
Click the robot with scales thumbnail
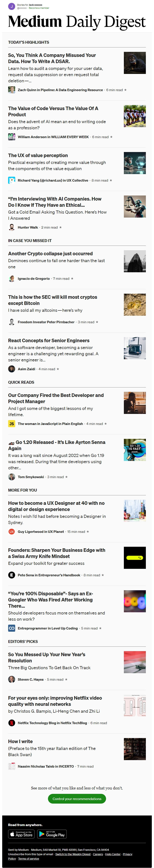[135, 207]
